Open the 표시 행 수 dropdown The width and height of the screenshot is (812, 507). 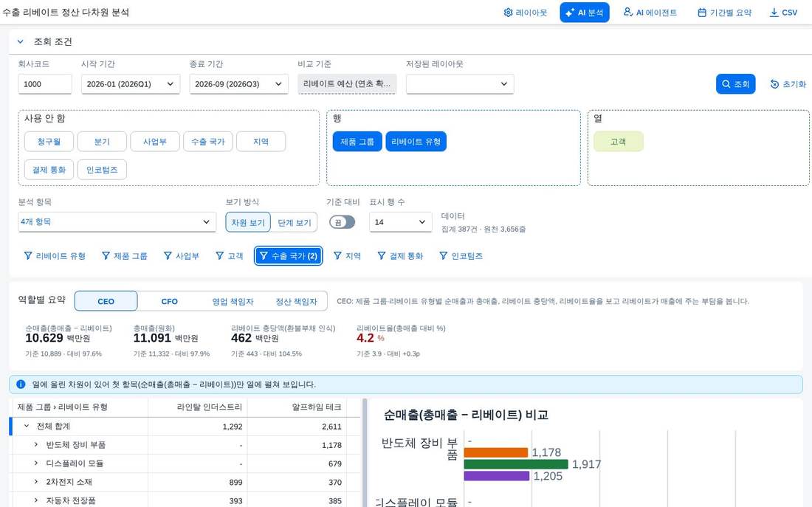401,221
